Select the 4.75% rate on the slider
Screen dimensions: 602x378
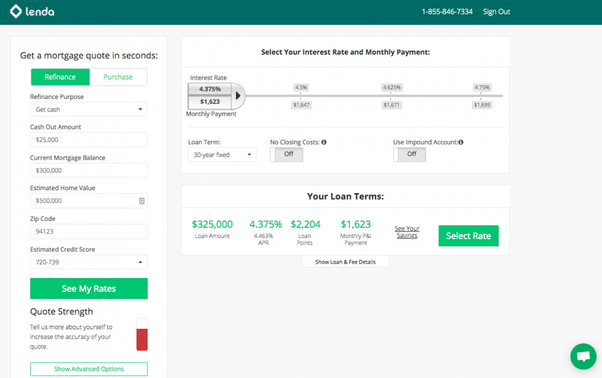tap(481, 87)
